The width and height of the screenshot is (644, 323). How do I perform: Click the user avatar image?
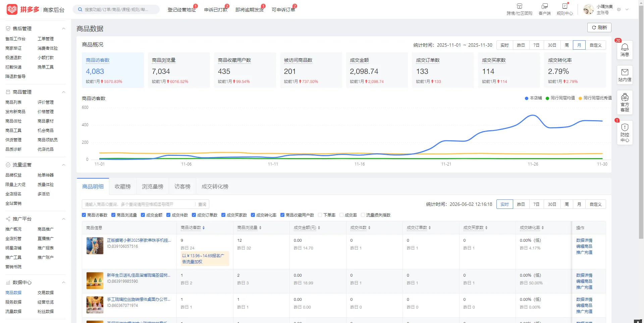click(588, 9)
